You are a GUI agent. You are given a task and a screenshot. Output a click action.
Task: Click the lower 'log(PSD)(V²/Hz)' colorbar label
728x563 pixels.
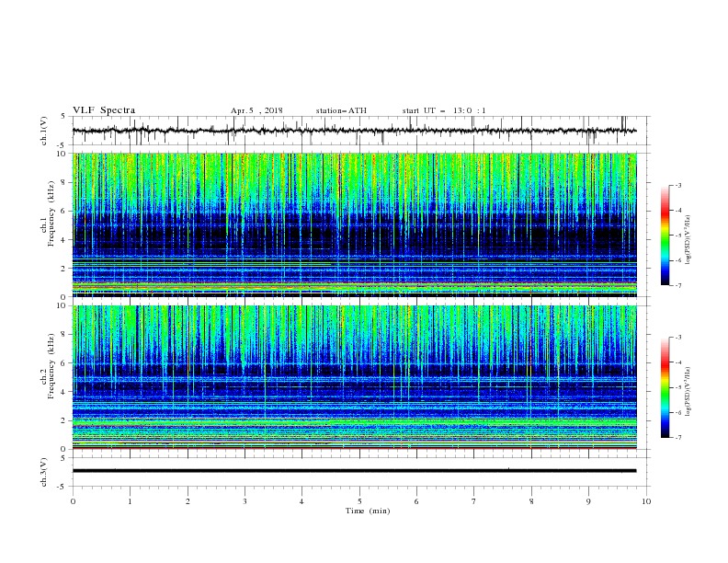(x=688, y=392)
